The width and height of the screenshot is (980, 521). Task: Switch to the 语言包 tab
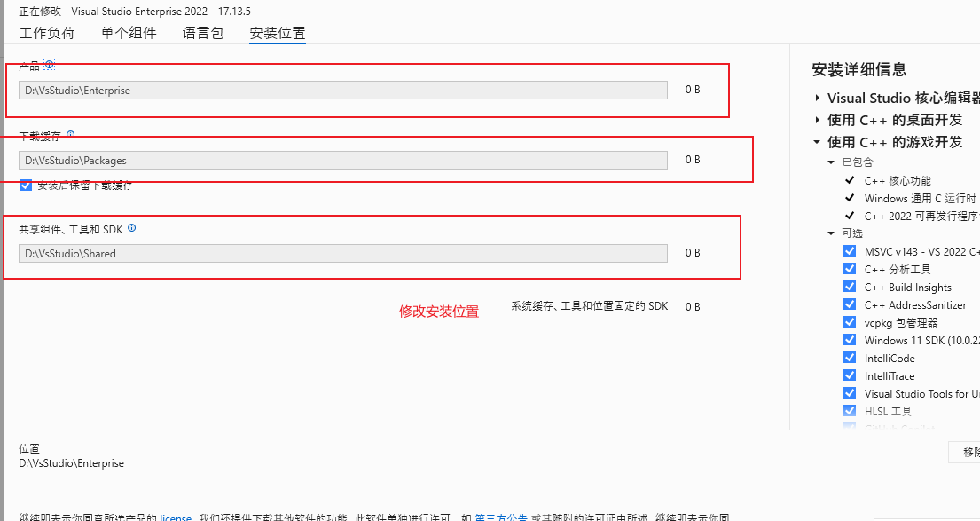pos(203,33)
